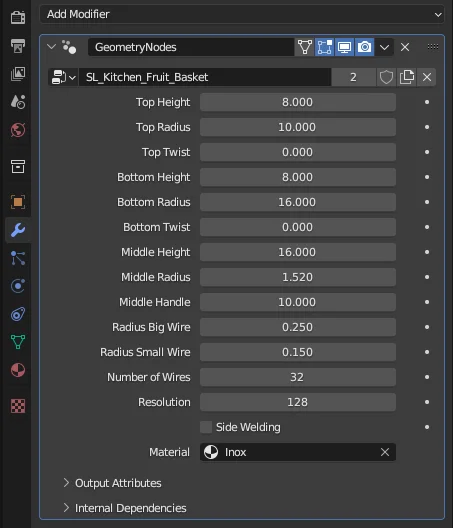
Task: Unlink the SL_Kitchen_Fruit_Basket node group
Action: click(427, 77)
